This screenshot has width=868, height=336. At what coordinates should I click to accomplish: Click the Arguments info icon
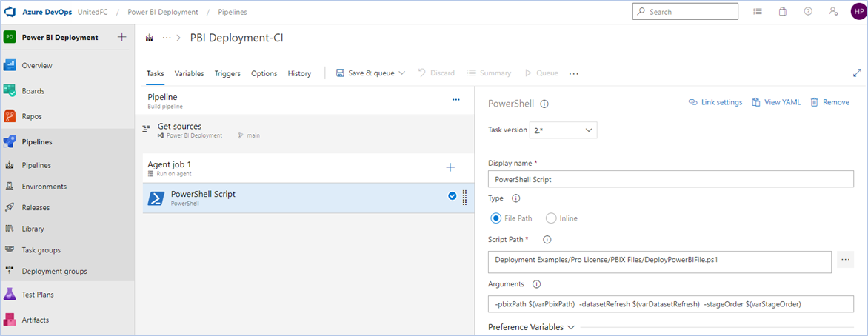tap(536, 284)
